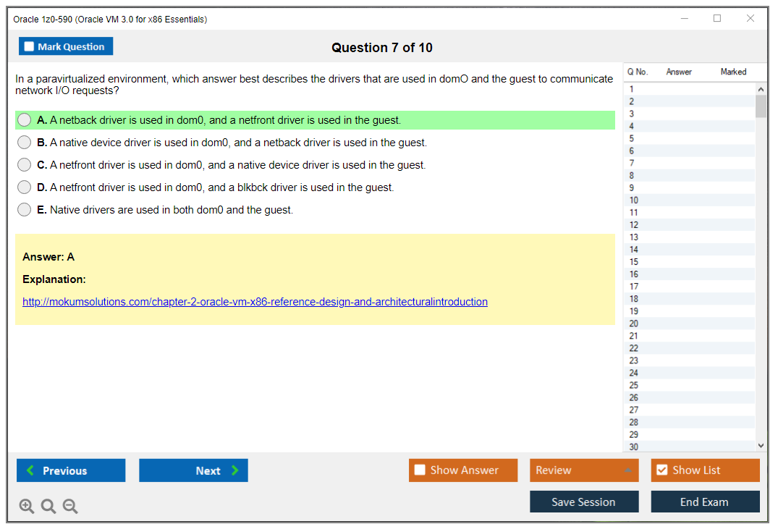Screen dimensions: 778x532
Task: Click the End Exam button
Action: 704,502
